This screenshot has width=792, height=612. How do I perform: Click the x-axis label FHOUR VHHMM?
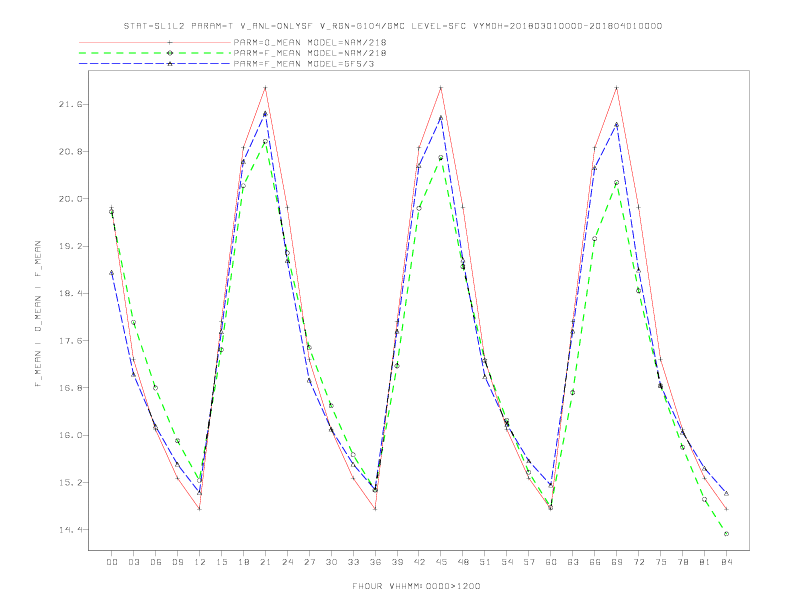416,586
